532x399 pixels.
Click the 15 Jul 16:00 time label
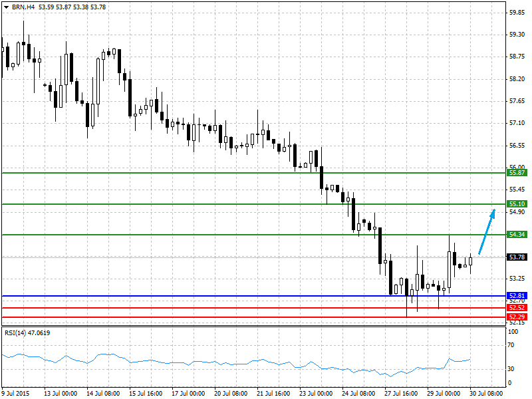tap(146, 393)
